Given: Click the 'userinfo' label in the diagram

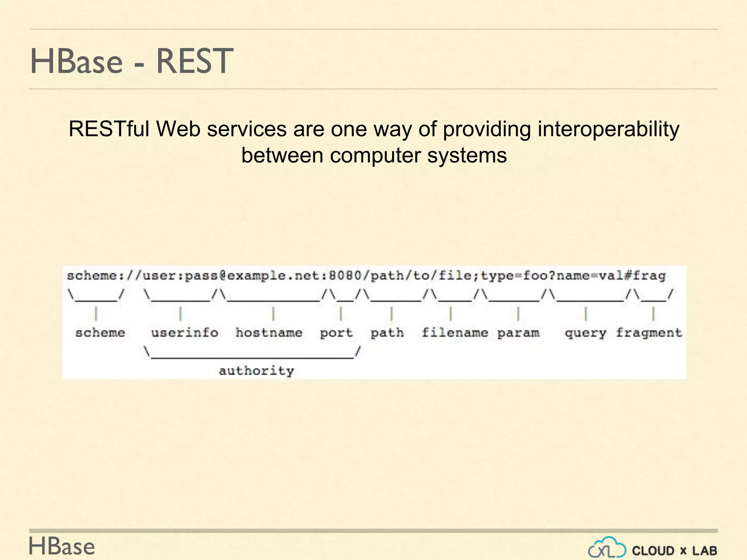Looking at the screenshot, I should 185,332.
